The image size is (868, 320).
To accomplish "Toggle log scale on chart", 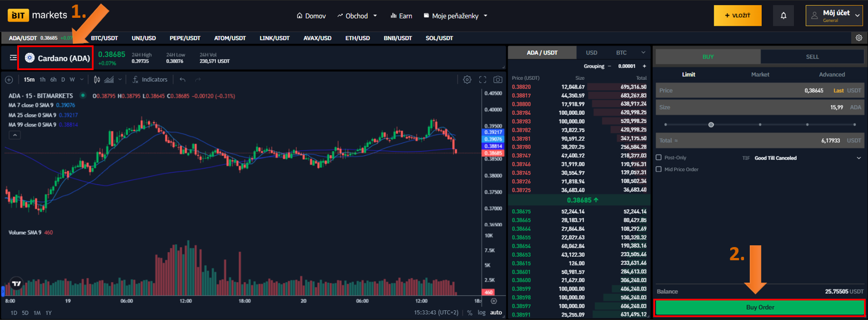I will point(481,313).
